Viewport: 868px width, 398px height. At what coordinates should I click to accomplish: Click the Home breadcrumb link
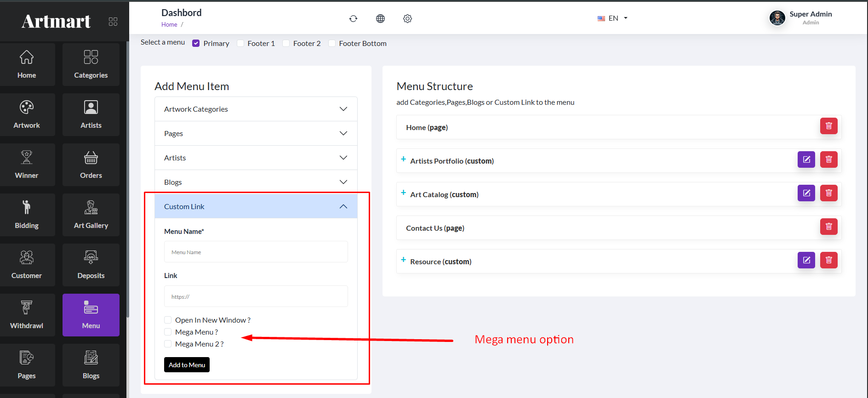point(169,25)
